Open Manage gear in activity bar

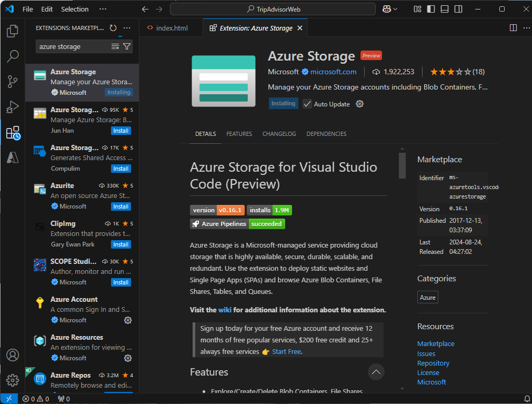point(13,380)
